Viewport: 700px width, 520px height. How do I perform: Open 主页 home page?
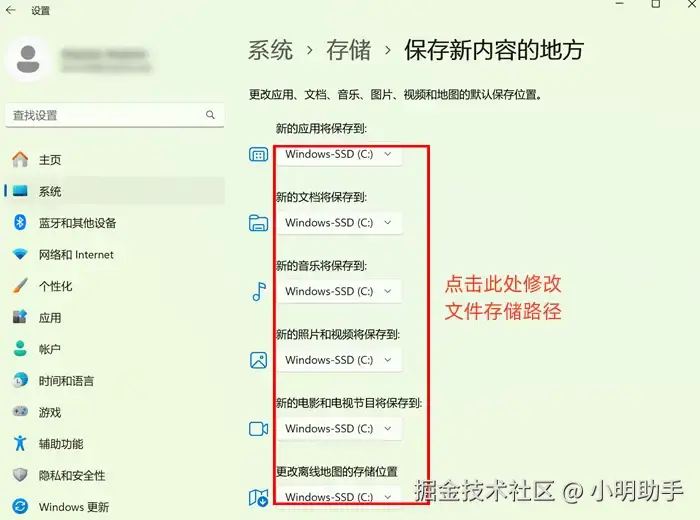click(x=115, y=159)
